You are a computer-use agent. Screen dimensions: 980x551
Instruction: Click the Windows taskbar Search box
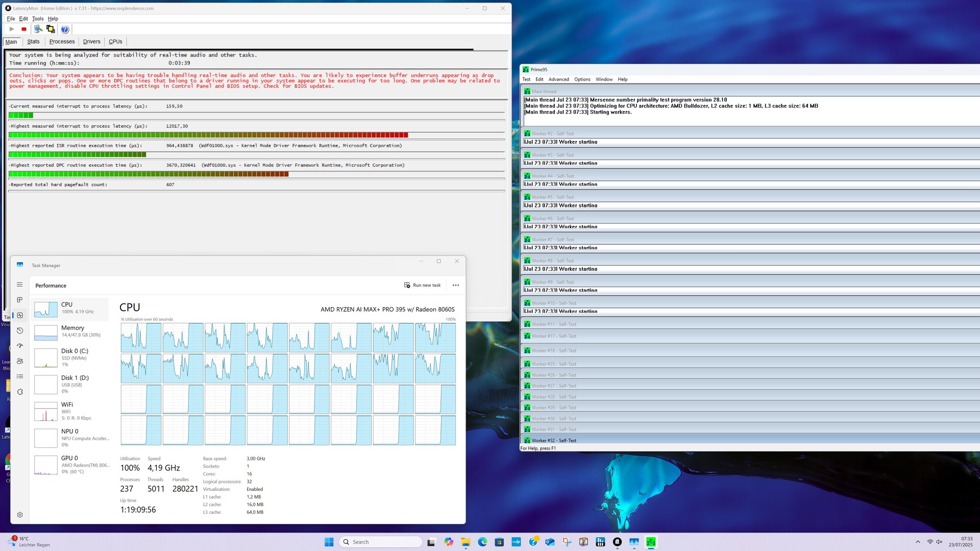point(381,542)
